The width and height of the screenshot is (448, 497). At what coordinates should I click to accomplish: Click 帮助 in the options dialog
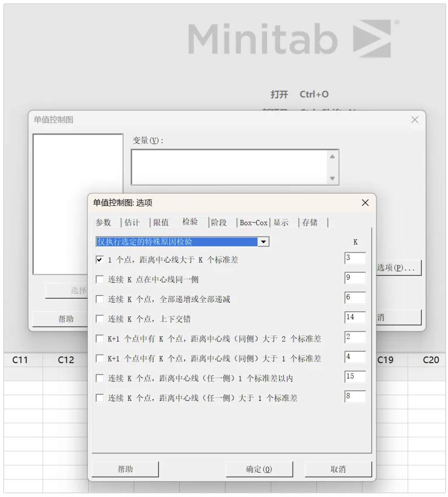tap(125, 469)
